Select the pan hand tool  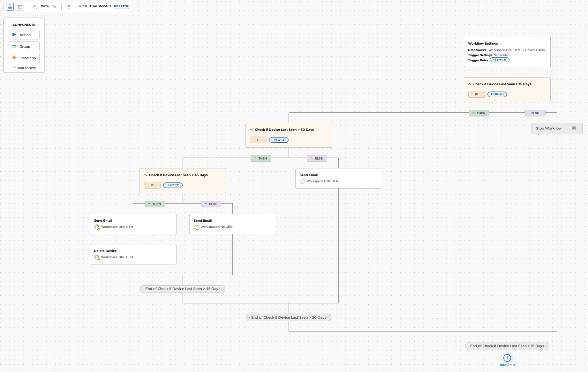tap(69, 6)
